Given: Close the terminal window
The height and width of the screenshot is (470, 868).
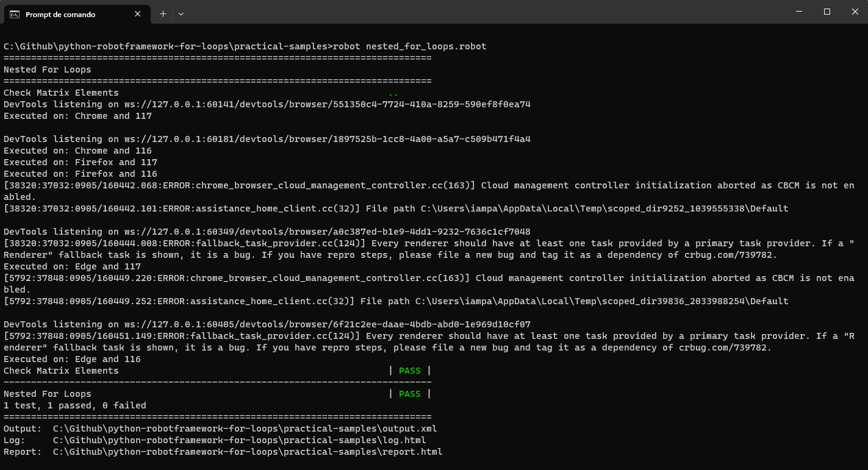Looking at the screenshot, I should click(x=854, y=12).
